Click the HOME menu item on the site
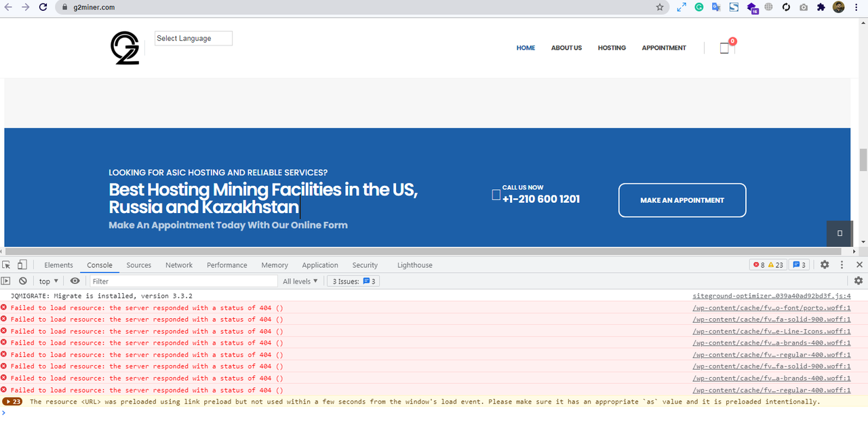The height and width of the screenshot is (443, 868). 526,48
